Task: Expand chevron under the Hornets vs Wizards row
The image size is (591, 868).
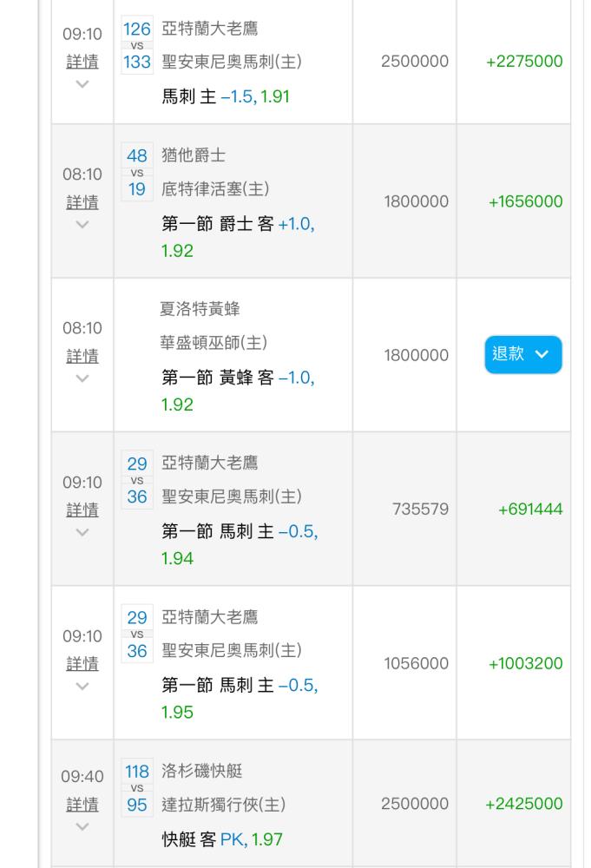Action: coord(82,378)
